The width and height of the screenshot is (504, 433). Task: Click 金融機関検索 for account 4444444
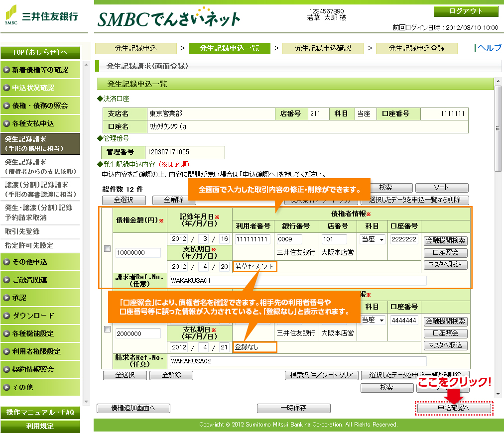[x=446, y=321]
